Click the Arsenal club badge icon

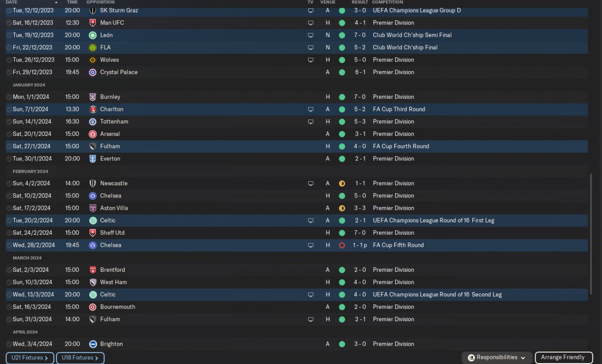tap(93, 134)
